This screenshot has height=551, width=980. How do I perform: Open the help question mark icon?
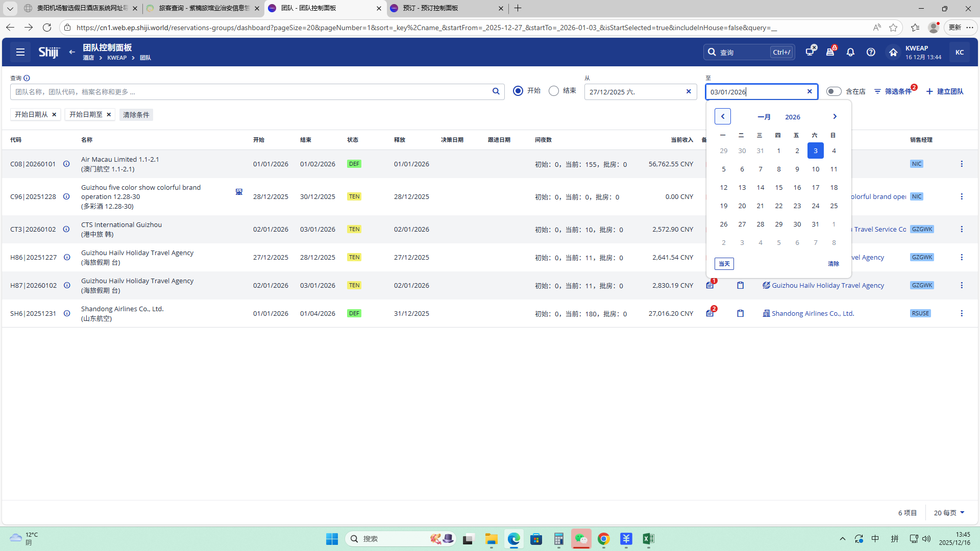point(871,52)
